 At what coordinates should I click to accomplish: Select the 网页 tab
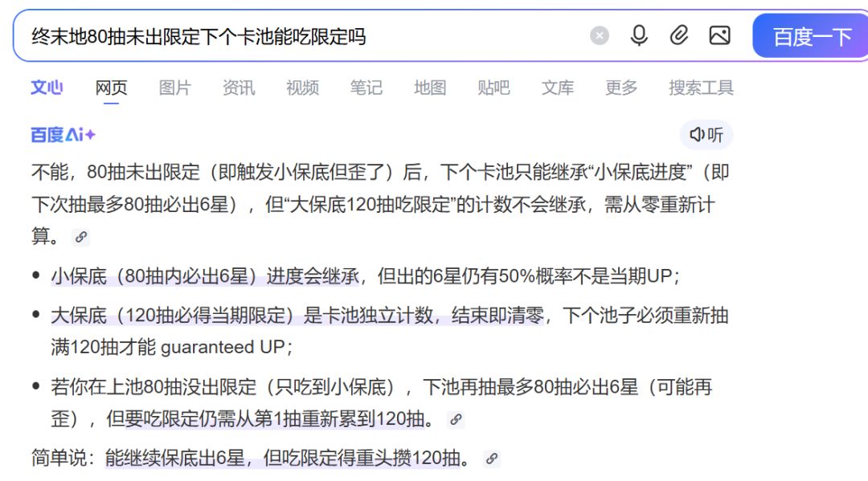[x=111, y=88]
